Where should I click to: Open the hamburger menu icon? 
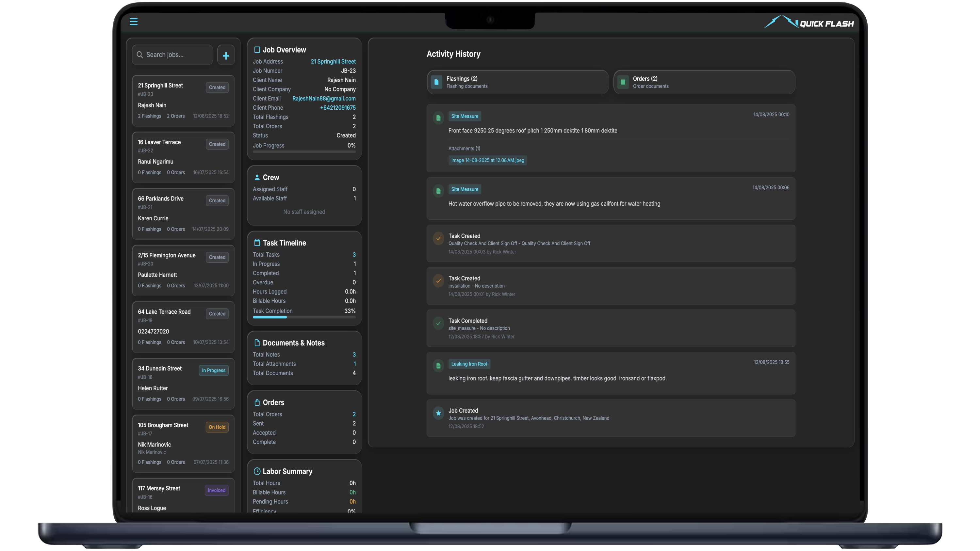pyautogui.click(x=134, y=22)
